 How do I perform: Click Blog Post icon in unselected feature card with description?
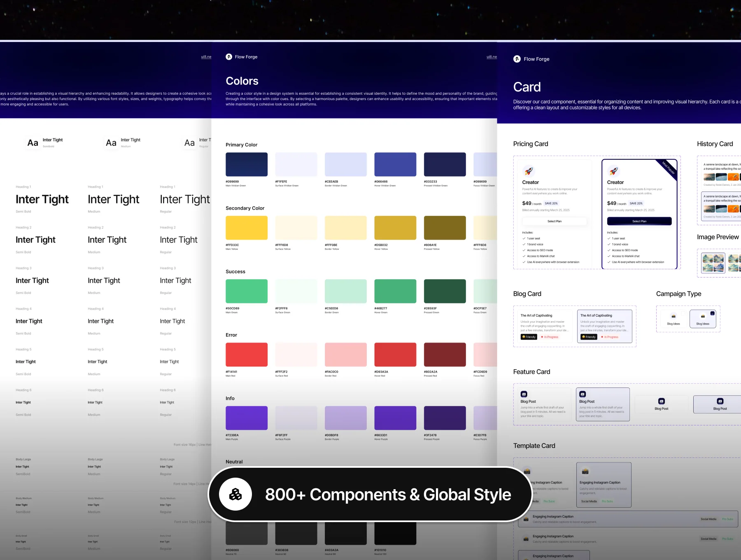(x=524, y=394)
